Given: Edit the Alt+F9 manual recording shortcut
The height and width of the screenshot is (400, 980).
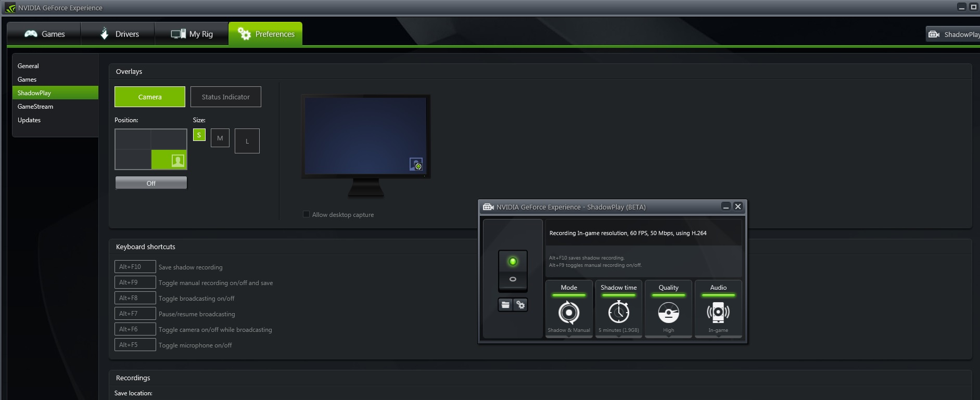Looking at the screenshot, I should pyautogui.click(x=135, y=282).
